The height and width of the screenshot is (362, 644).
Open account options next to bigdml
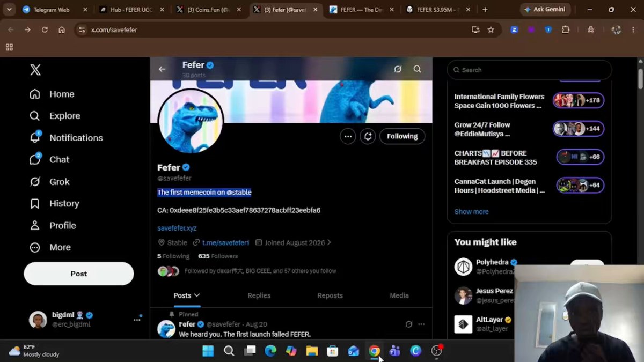137,320
